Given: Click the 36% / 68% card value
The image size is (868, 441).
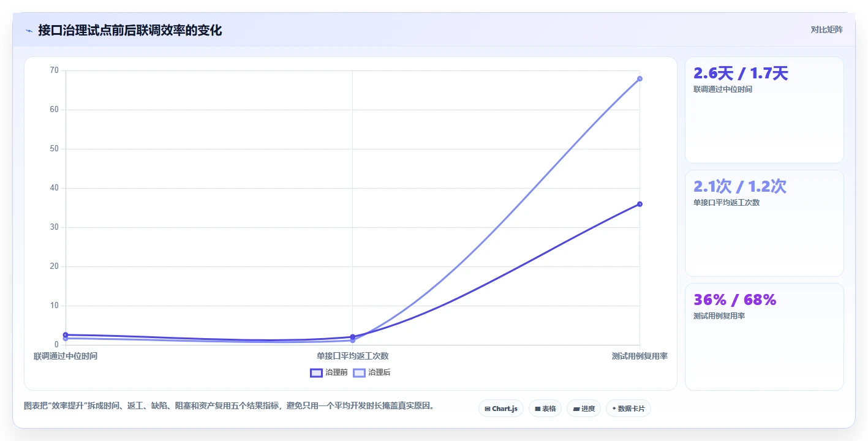Looking at the screenshot, I should (x=735, y=300).
